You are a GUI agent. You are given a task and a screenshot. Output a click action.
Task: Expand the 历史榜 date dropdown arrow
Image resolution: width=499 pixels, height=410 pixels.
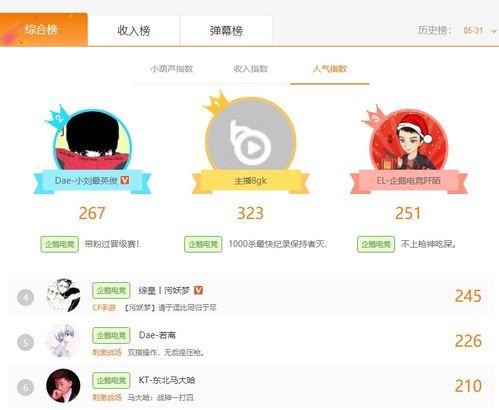(x=494, y=31)
